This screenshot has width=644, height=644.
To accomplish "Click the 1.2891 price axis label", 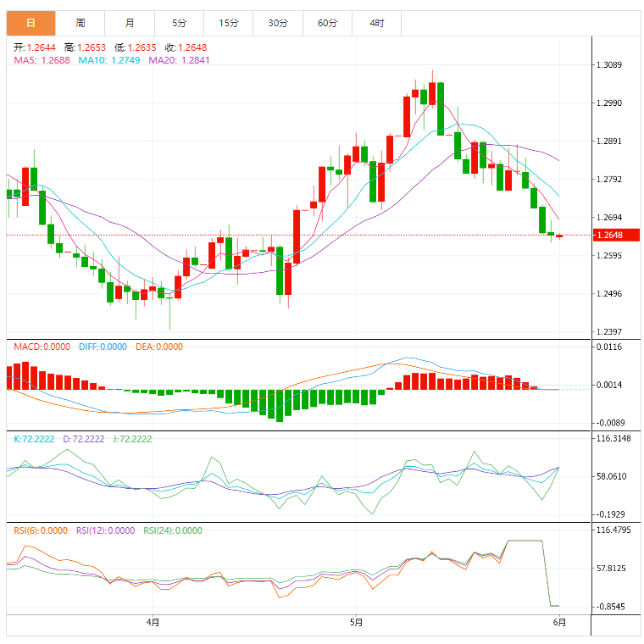I will coord(609,142).
